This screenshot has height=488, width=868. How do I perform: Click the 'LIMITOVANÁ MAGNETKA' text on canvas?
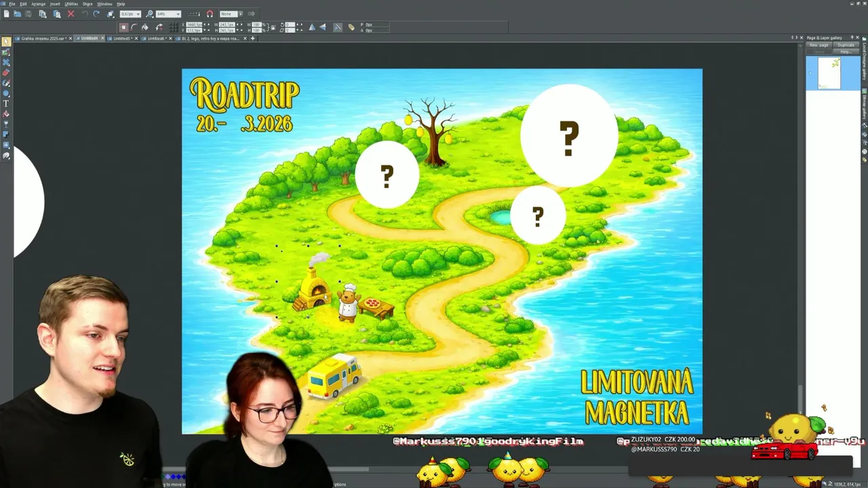click(637, 397)
